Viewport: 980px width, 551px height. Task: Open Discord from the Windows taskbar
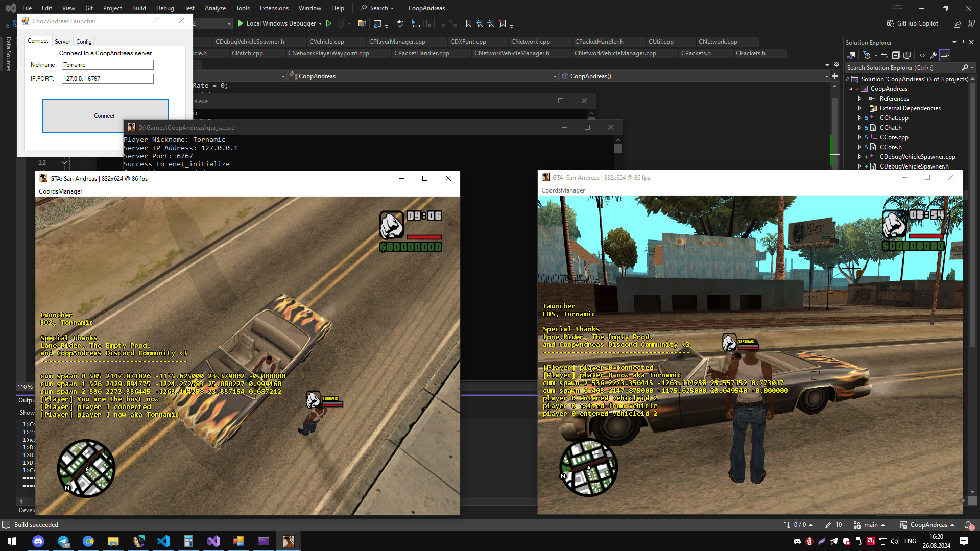38,541
